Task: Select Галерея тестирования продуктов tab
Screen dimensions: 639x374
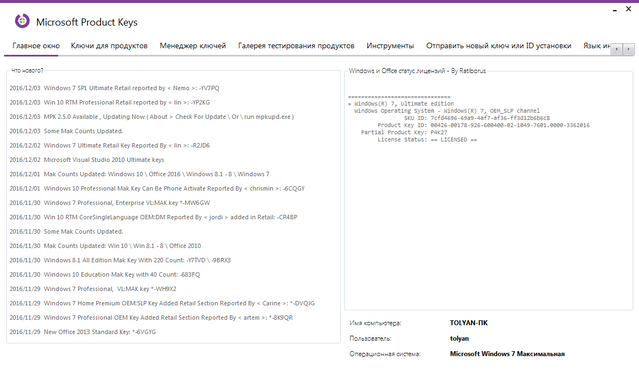Action: pyautogui.click(x=296, y=46)
